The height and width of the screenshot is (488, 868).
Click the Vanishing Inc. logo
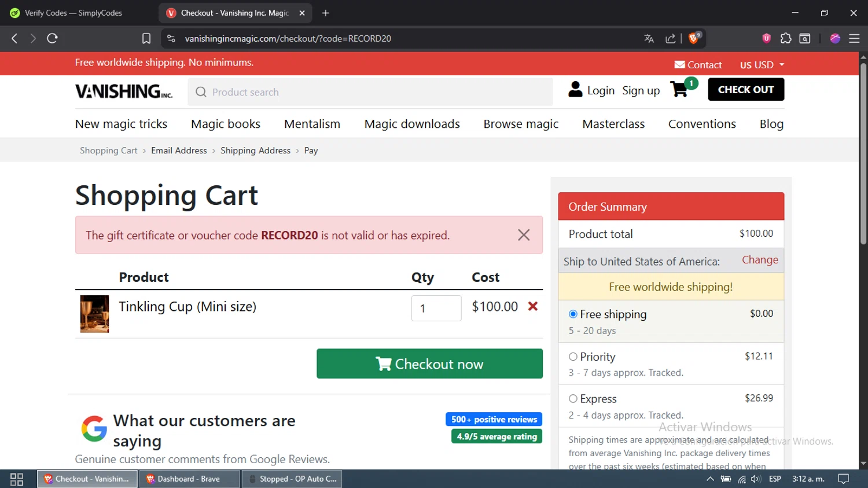point(124,91)
